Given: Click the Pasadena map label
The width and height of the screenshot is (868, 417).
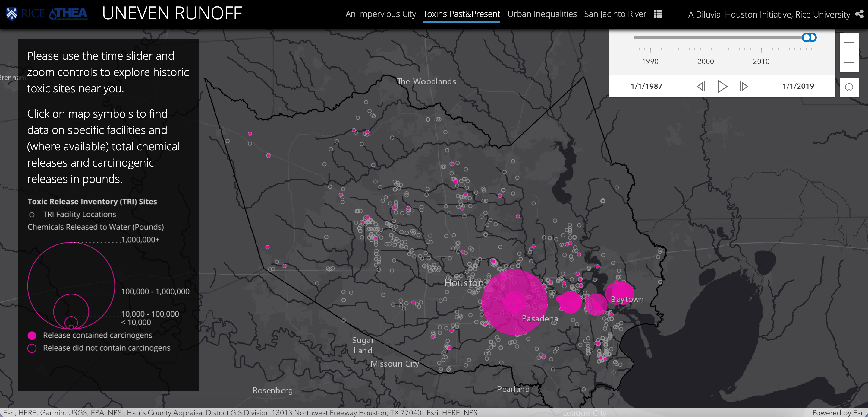Looking at the screenshot, I should click(540, 319).
